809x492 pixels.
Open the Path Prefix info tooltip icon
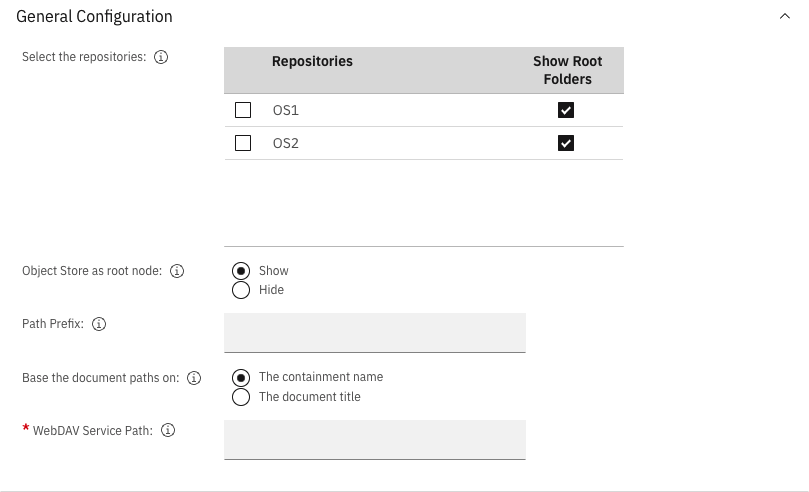tap(99, 324)
